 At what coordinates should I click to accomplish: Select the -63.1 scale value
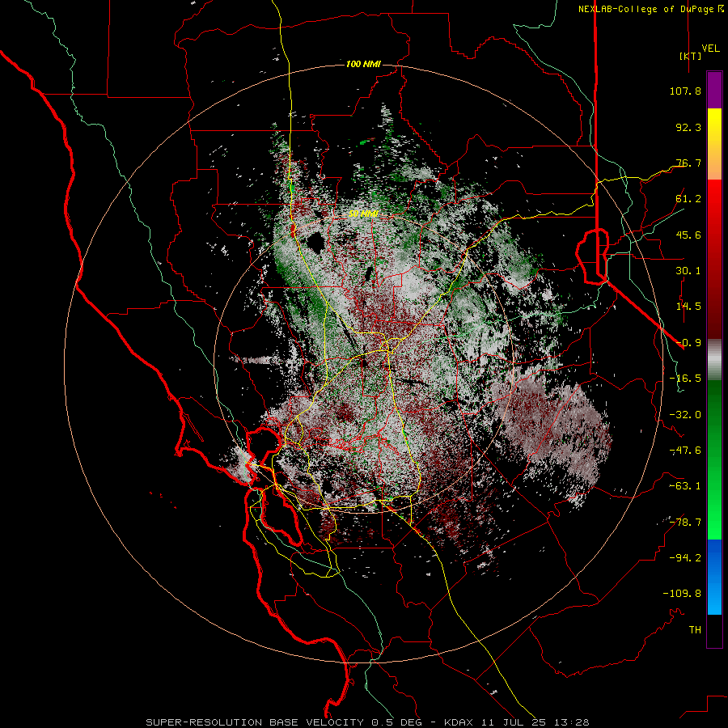pyautogui.click(x=685, y=486)
